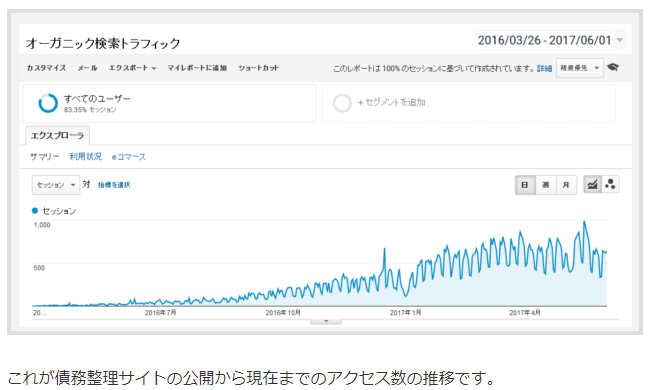The image size is (655, 390).
Task: Click メール in the report toolbar
Action: (87, 68)
